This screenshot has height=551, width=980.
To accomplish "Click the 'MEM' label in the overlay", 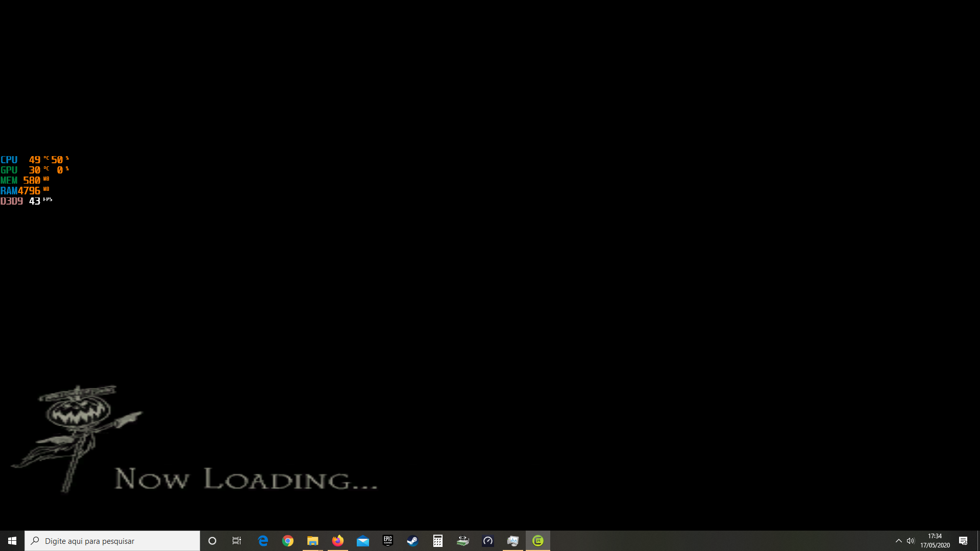I will click(x=9, y=180).
